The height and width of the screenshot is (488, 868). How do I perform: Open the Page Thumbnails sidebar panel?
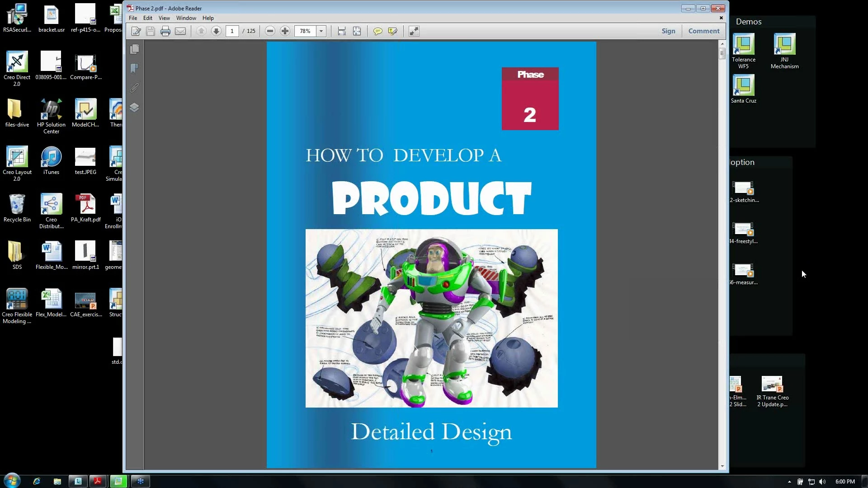click(x=134, y=49)
